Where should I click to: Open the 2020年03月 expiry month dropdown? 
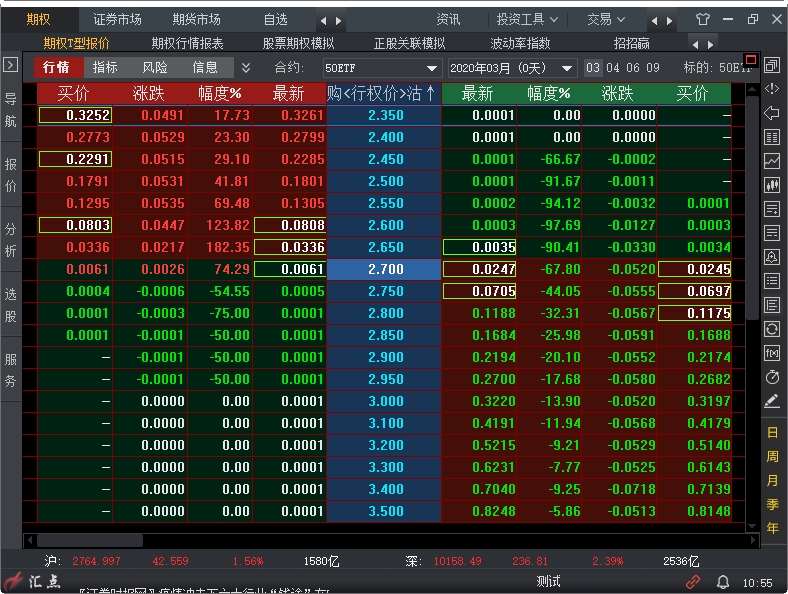[x=511, y=68]
